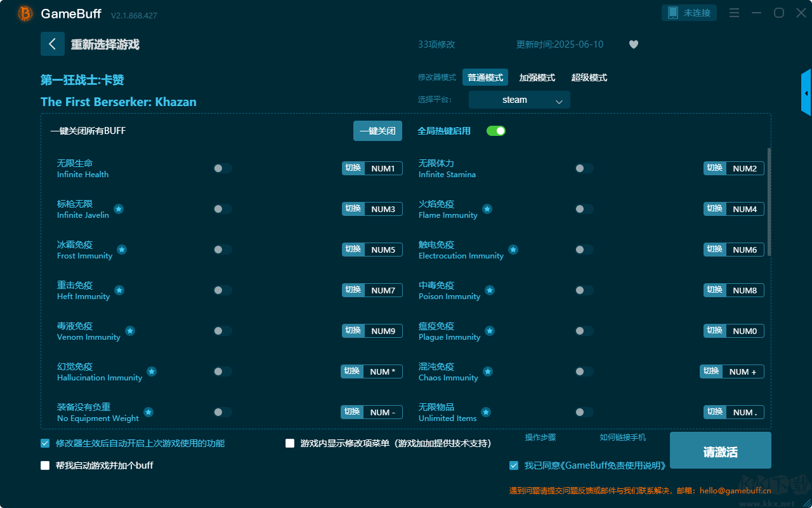812x508 pixels.
Task: Click the cheat list vertical scrollbar
Action: coord(769,202)
